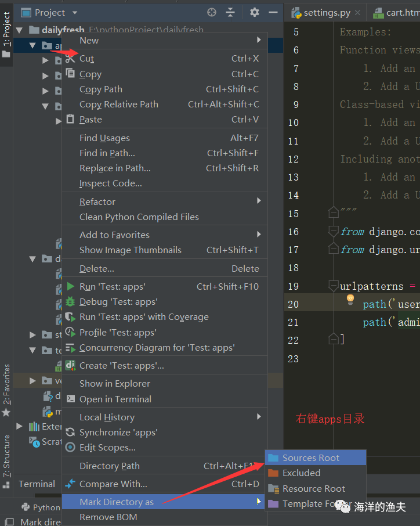Click the purple Template Folder icon
420x526 pixels.
point(273,504)
